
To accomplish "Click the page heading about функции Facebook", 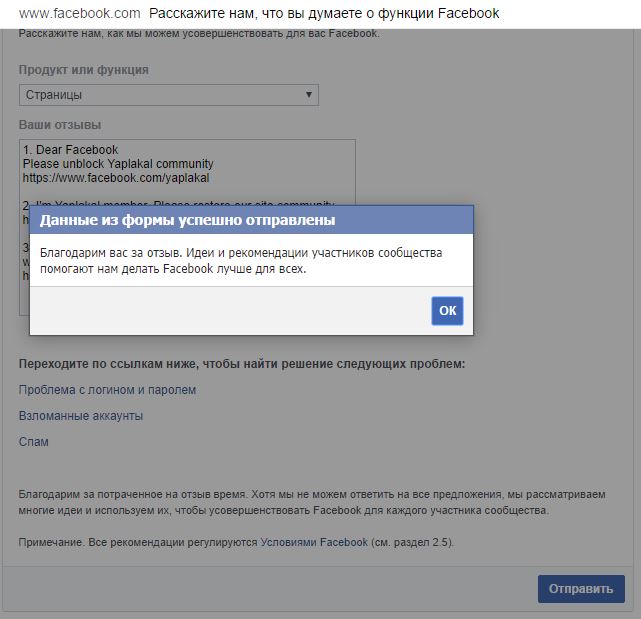I will tap(324, 13).
